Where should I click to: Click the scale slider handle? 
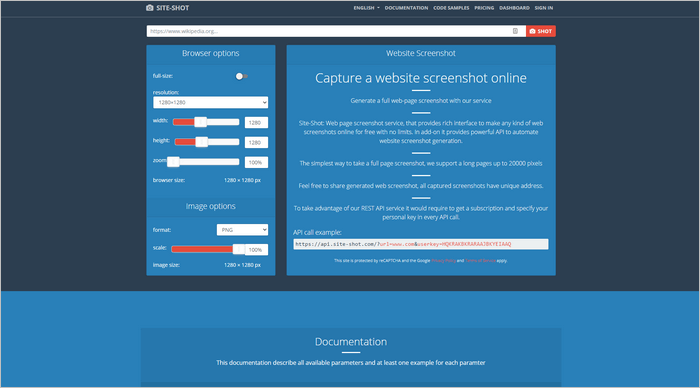click(x=239, y=249)
